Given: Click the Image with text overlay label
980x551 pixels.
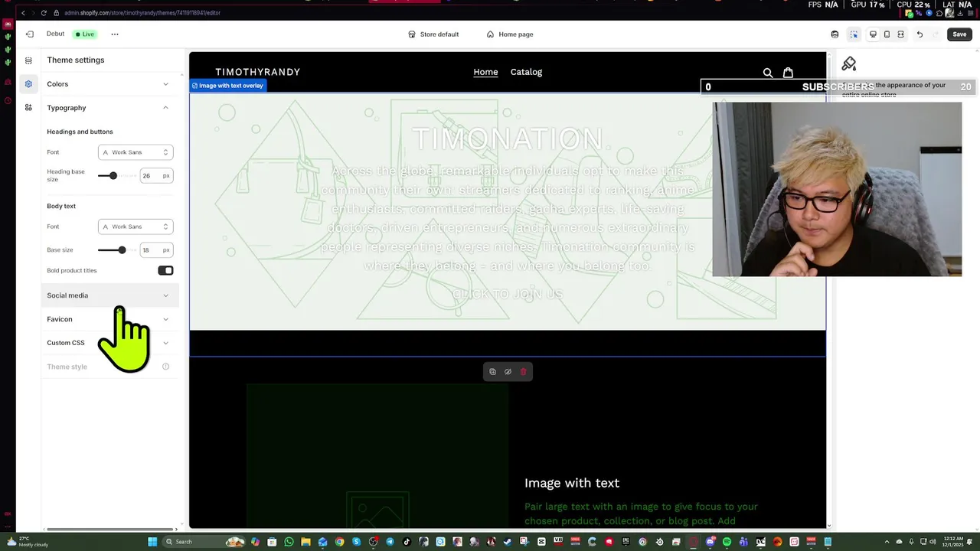Looking at the screenshot, I should [x=227, y=86].
